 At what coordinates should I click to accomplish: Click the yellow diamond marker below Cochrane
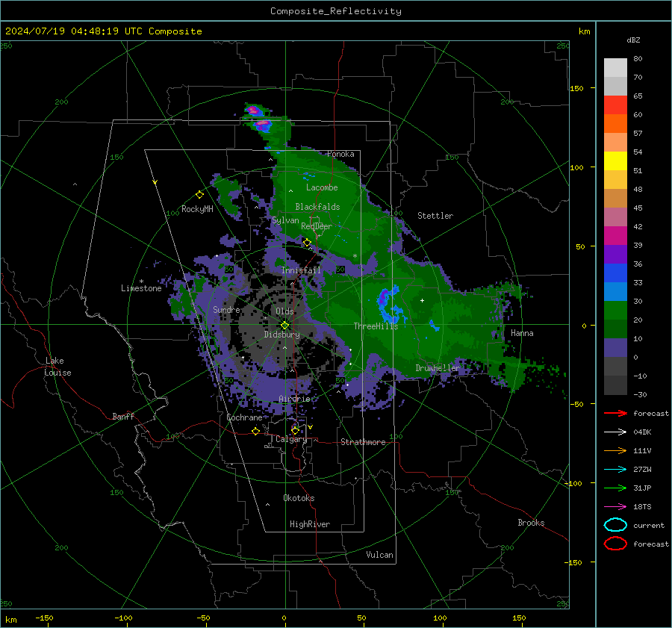point(256,431)
